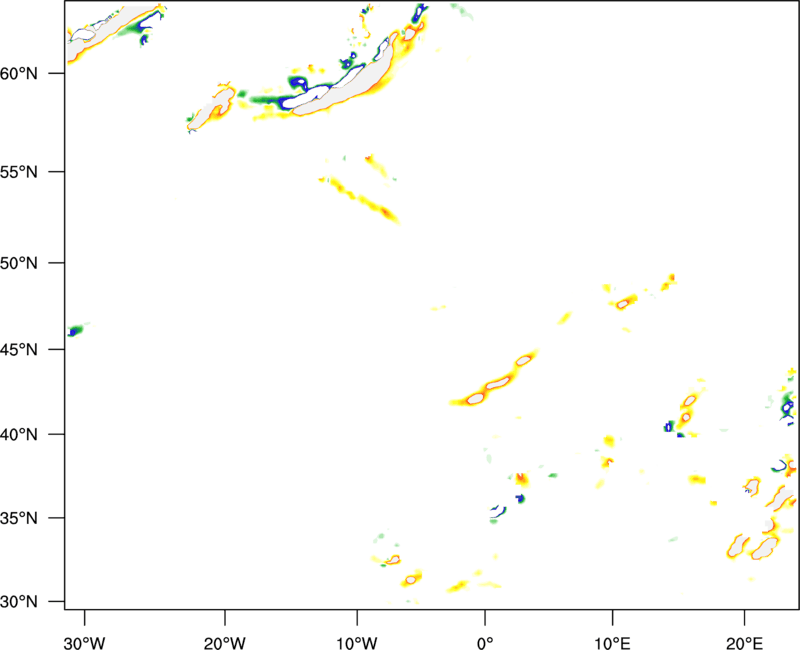Click the 20°E longitude label
The width and height of the screenshot is (800, 650).
tap(744, 643)
